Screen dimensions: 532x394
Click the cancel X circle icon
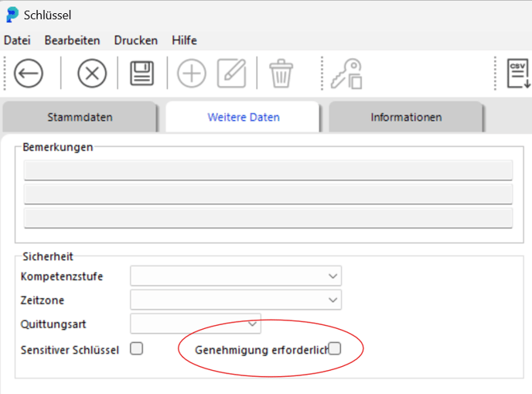92,74
